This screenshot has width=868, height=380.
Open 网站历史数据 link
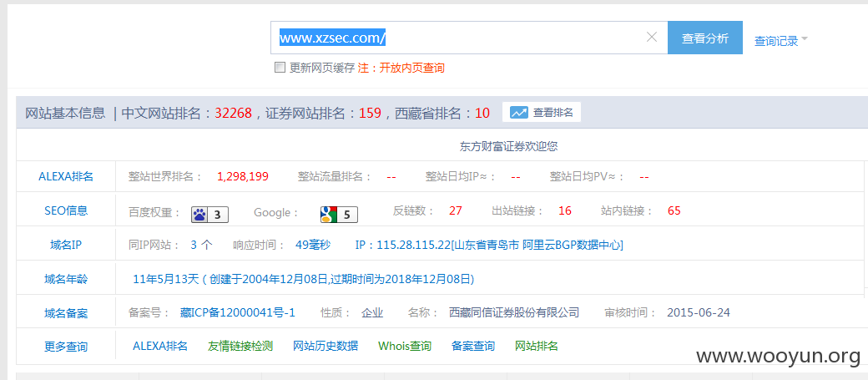325,347
